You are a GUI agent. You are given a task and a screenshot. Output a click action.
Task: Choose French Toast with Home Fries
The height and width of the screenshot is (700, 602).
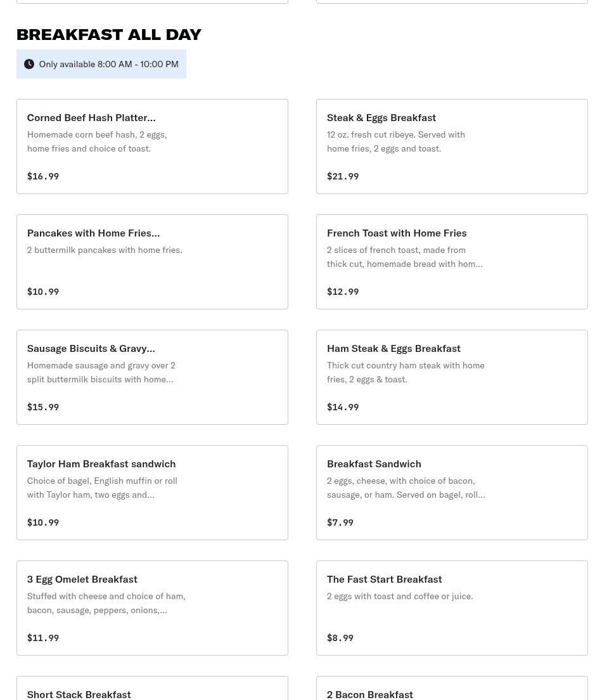click(452, 262)
